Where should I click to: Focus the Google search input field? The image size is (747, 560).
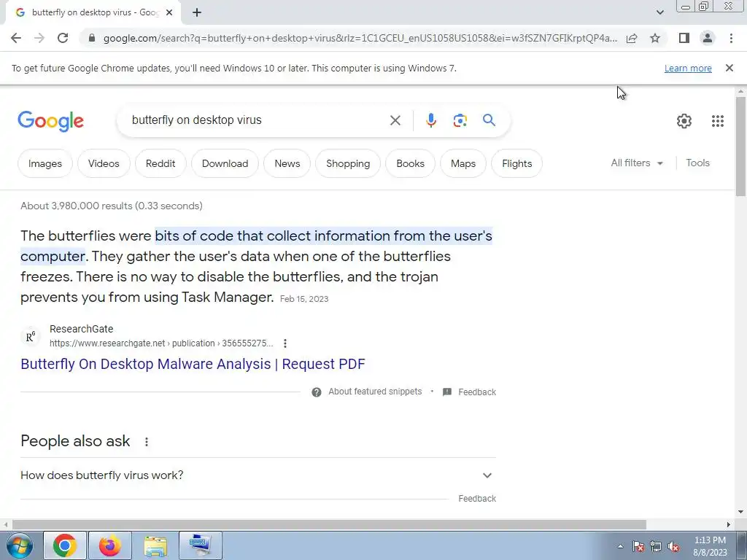pyautogui.click(x=258, y=120)
